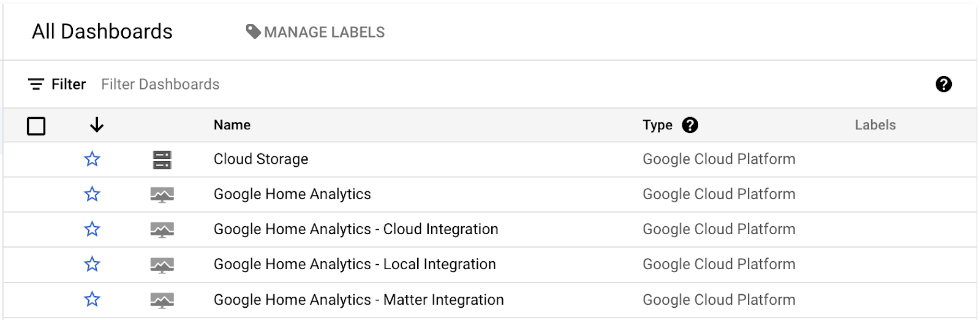
Task: Open the Cloud Storage dashboard
Action: [261, 159]
